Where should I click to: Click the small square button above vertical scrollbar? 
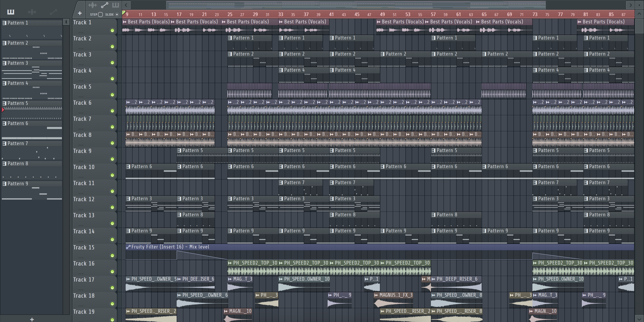coord(639,5)
